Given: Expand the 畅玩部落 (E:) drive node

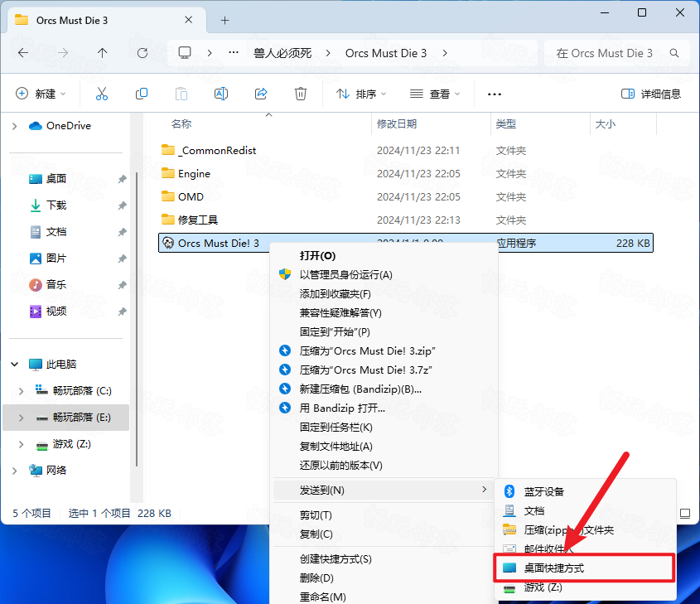Looking at the screenshot, I should [x=21, y=418].
